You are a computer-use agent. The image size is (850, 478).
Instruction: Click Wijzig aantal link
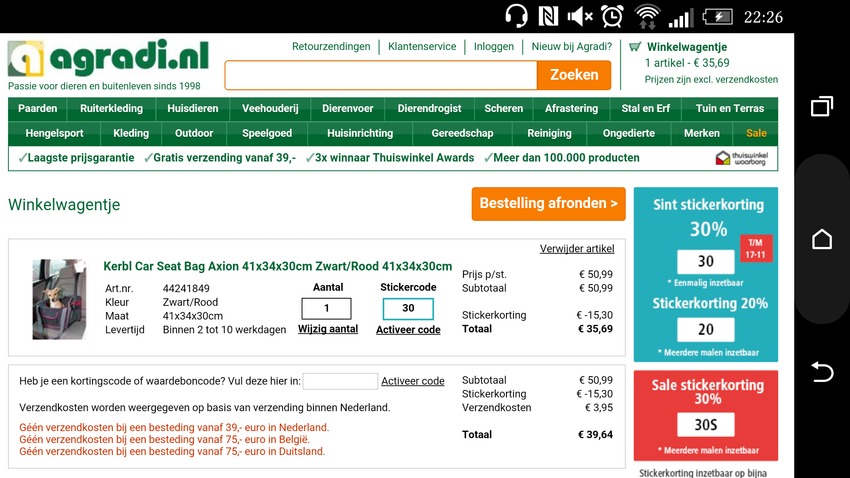click(328, 329)
